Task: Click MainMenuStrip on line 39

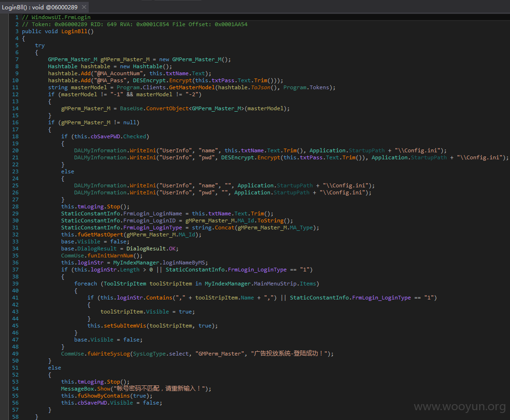Action: 275,284
